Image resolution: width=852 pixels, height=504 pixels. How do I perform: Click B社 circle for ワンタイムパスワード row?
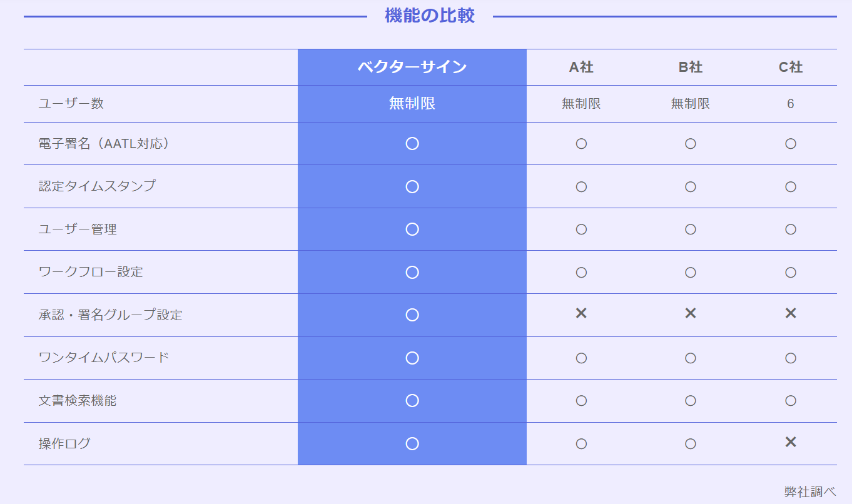[691, 358]
